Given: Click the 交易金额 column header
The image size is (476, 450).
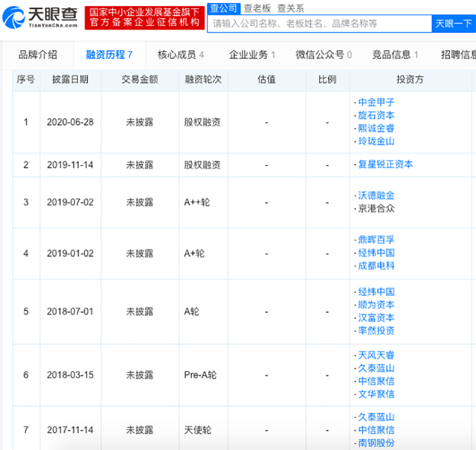Looking at the screenshot, I should [140, 80].
